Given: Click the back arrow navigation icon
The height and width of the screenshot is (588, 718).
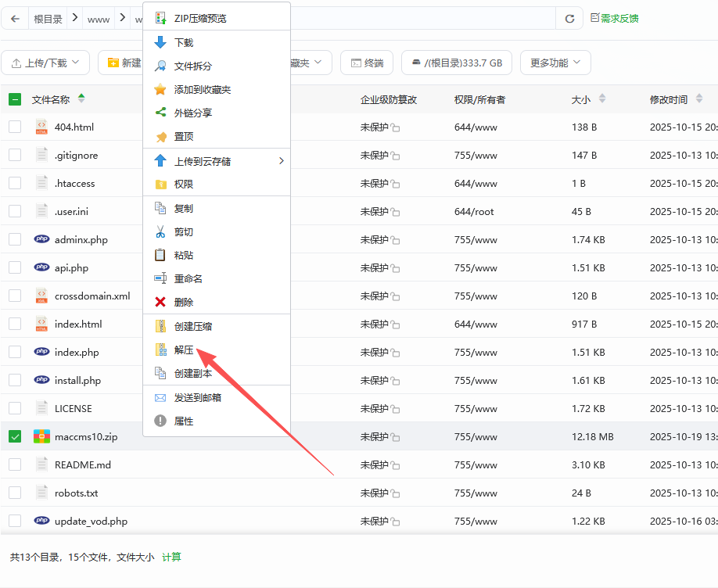Looking at the screenshot, I should 16,18.
